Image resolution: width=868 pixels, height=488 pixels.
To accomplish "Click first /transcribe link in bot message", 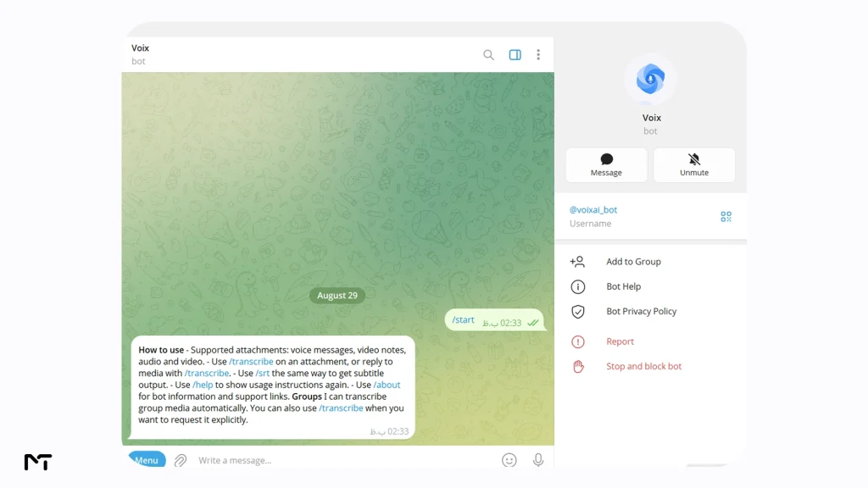I will coord(251,361).
